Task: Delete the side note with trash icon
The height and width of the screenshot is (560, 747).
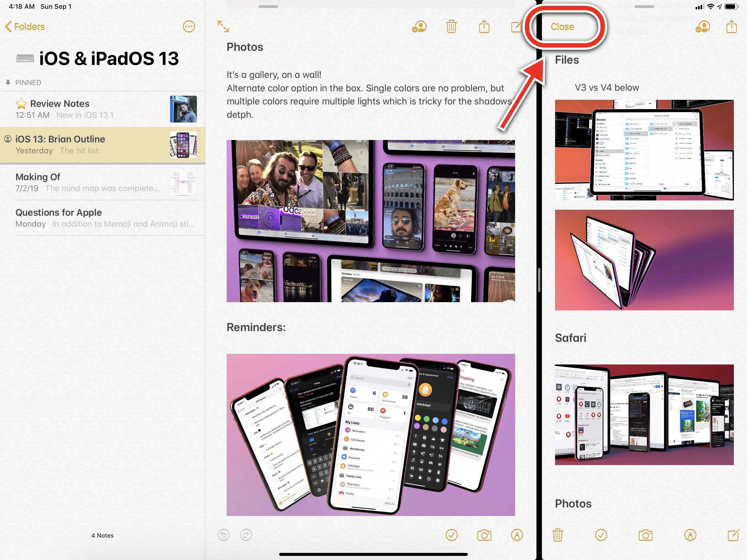Action: click(558, 535)
